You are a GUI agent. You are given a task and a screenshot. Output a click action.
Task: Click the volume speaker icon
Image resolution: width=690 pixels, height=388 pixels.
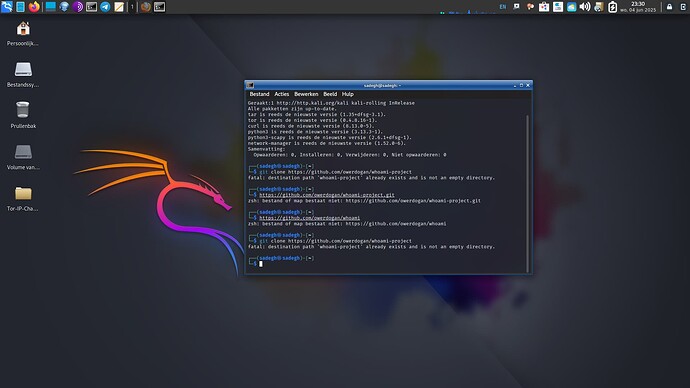click(585, 7)
